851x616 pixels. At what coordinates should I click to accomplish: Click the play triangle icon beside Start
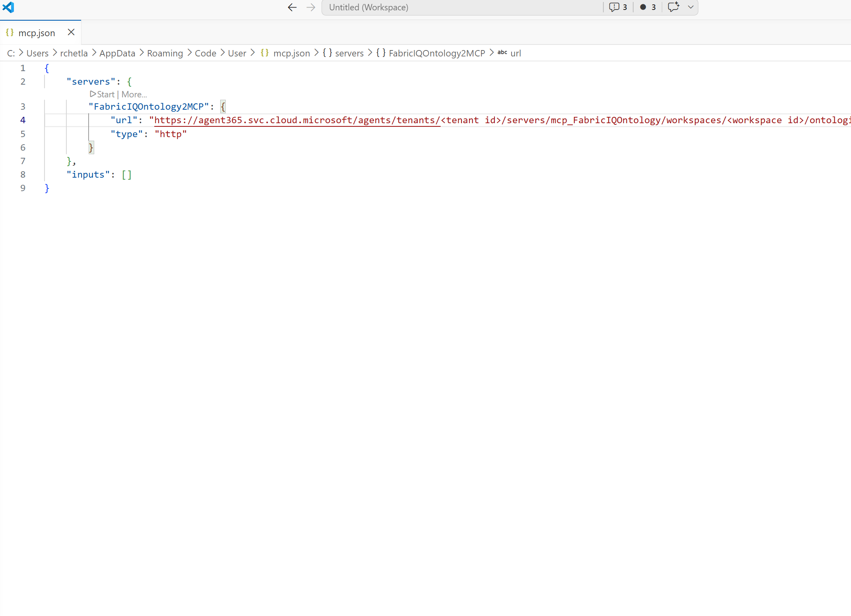coord(93,94)
